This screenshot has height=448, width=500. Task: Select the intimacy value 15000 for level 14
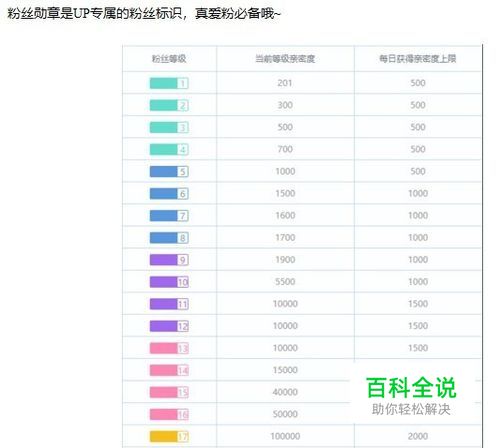click(285, 370)
